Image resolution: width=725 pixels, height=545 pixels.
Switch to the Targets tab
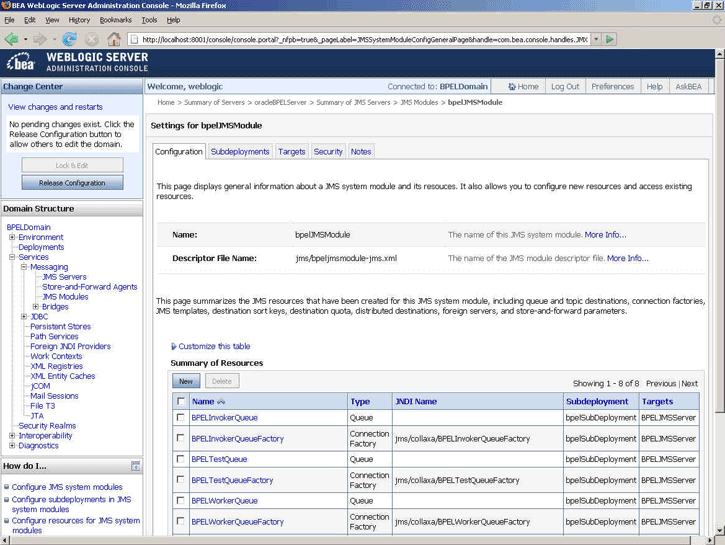[292, 152]
